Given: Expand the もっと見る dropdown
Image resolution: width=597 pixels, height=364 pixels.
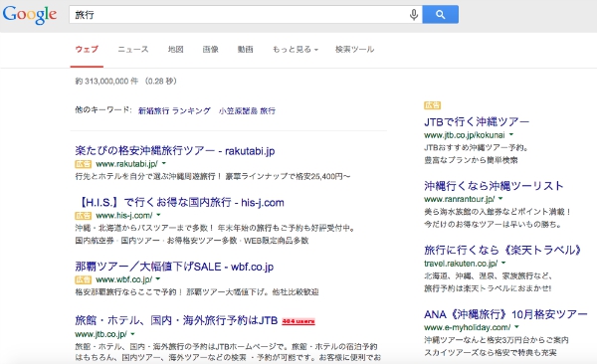Looking at the screenshot, I should click(x=296, y=49).
